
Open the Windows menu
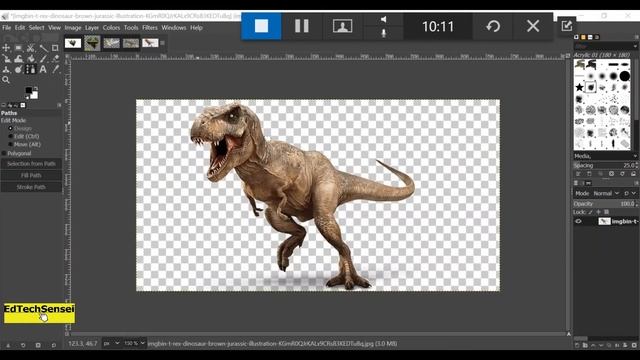tap(173, 28)
